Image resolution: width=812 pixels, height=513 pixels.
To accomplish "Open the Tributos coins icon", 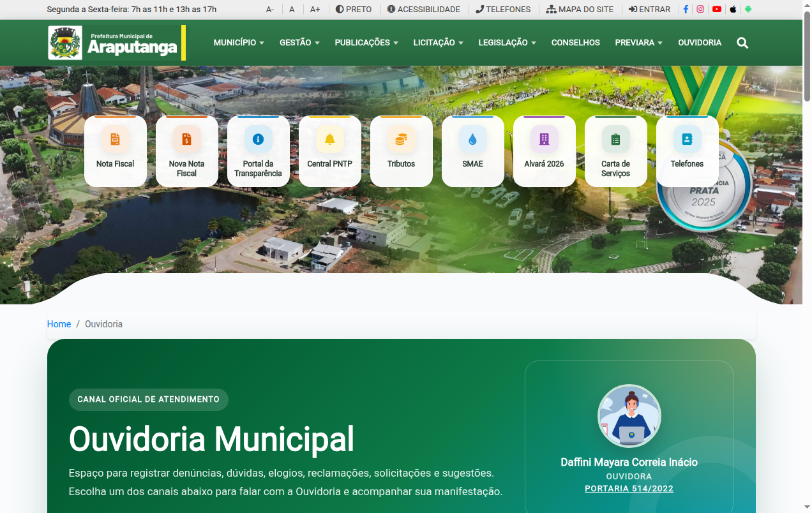I will 402,138.
